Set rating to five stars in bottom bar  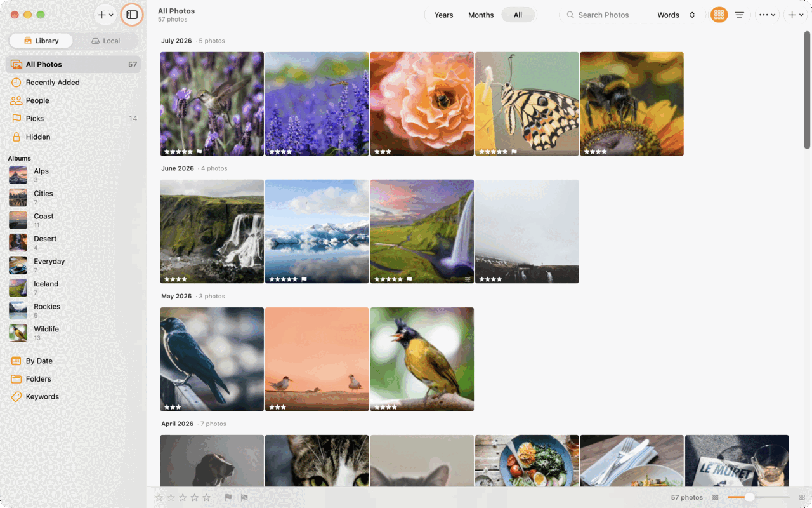(206, 498)
